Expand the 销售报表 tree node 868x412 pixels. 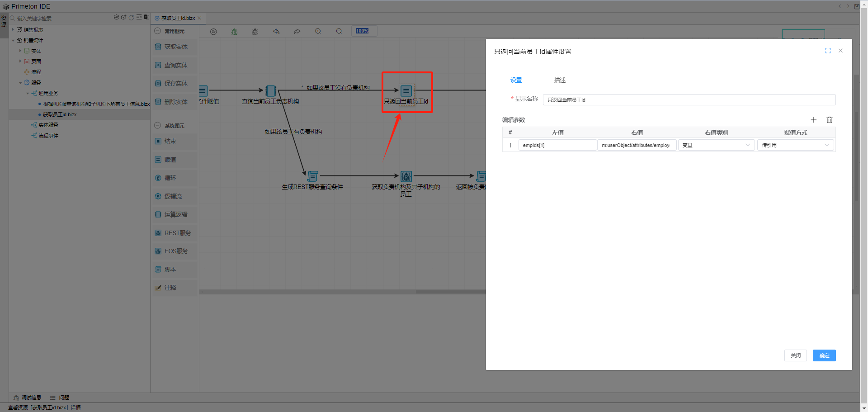click(13, 30)
